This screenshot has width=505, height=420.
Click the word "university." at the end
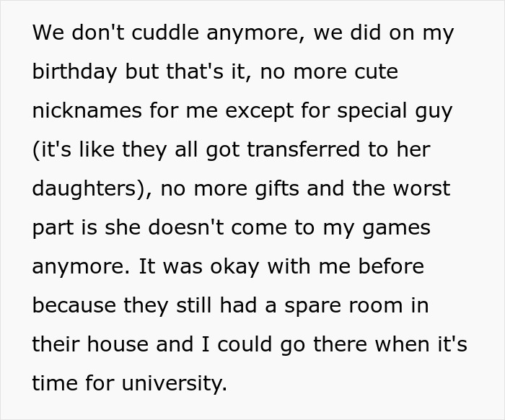(175, 384)
